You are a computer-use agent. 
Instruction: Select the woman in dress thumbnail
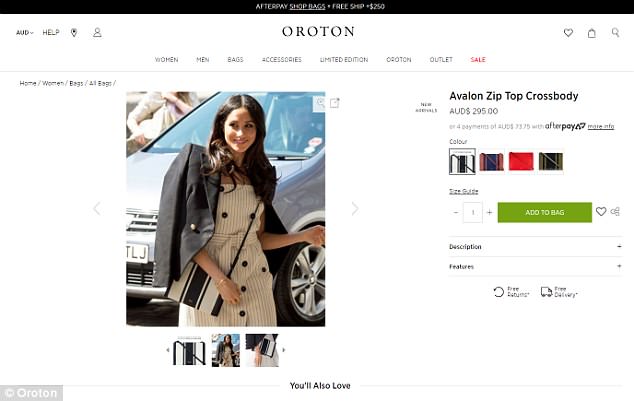226,350
